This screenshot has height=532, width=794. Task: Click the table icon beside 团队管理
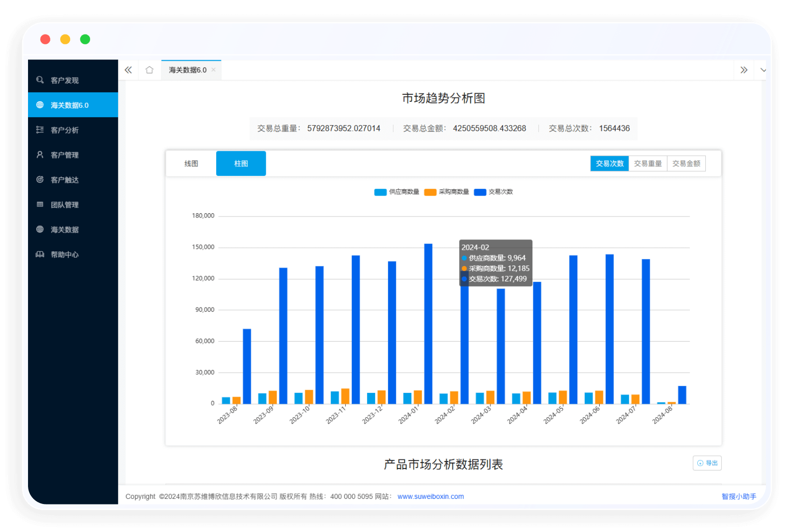[40, 204]
